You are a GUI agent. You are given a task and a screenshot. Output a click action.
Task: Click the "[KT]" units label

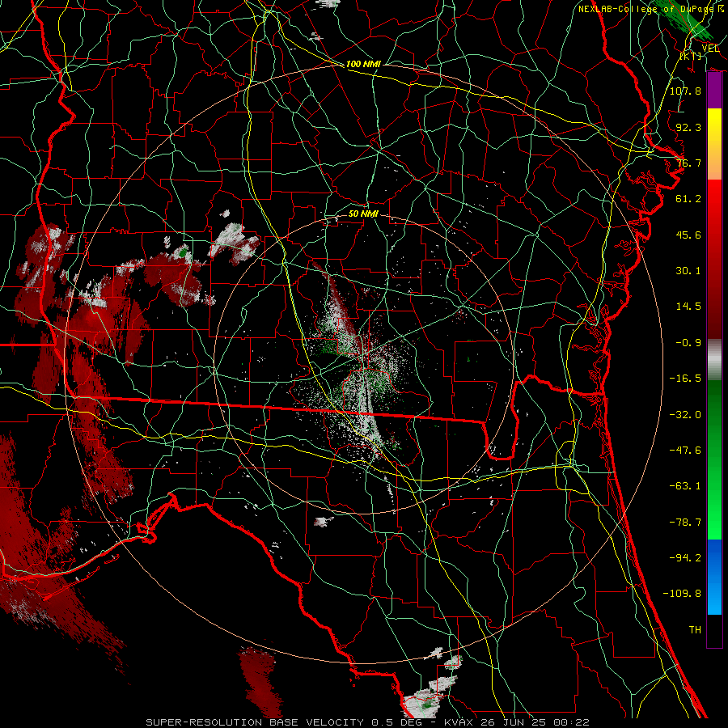691,56
